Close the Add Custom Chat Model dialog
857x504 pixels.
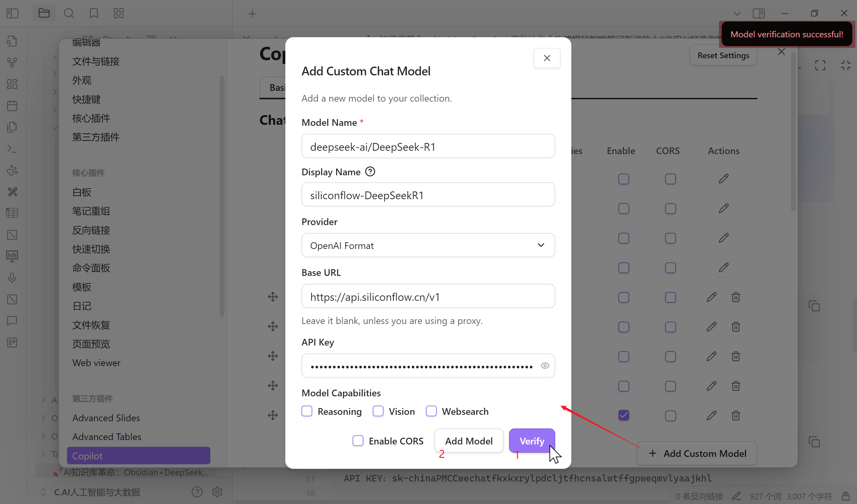pos(546,58)
